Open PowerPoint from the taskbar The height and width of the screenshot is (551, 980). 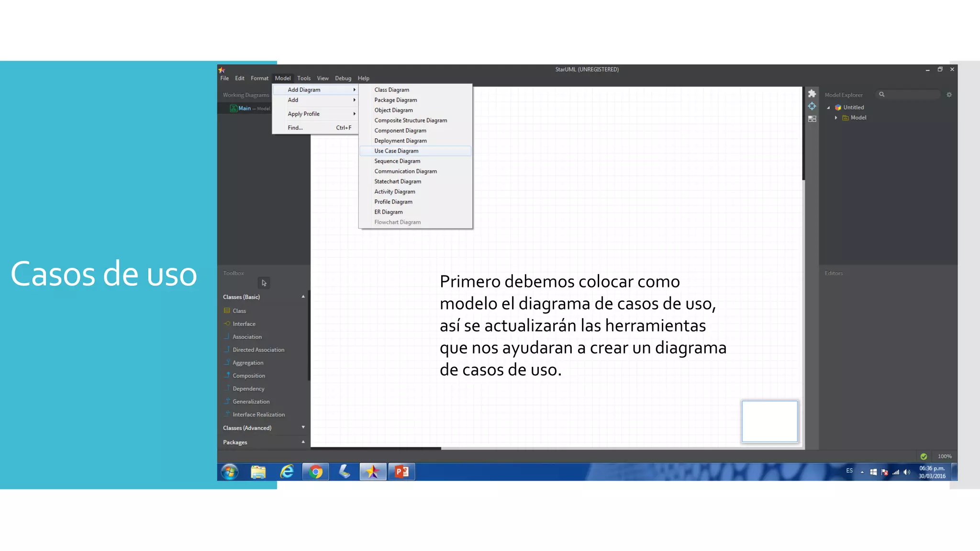401,472
